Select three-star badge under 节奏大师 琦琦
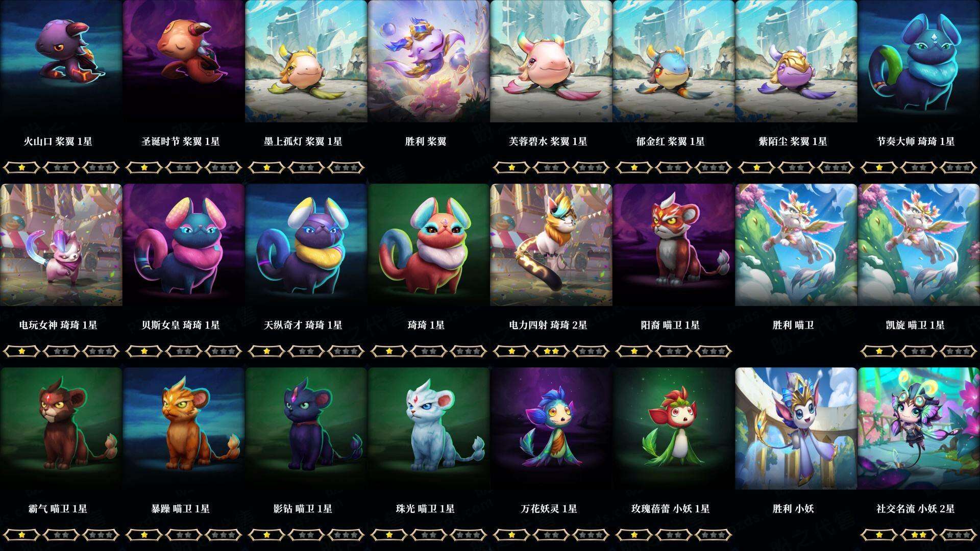Screen dimensions: 980x551 pos(959,167)
